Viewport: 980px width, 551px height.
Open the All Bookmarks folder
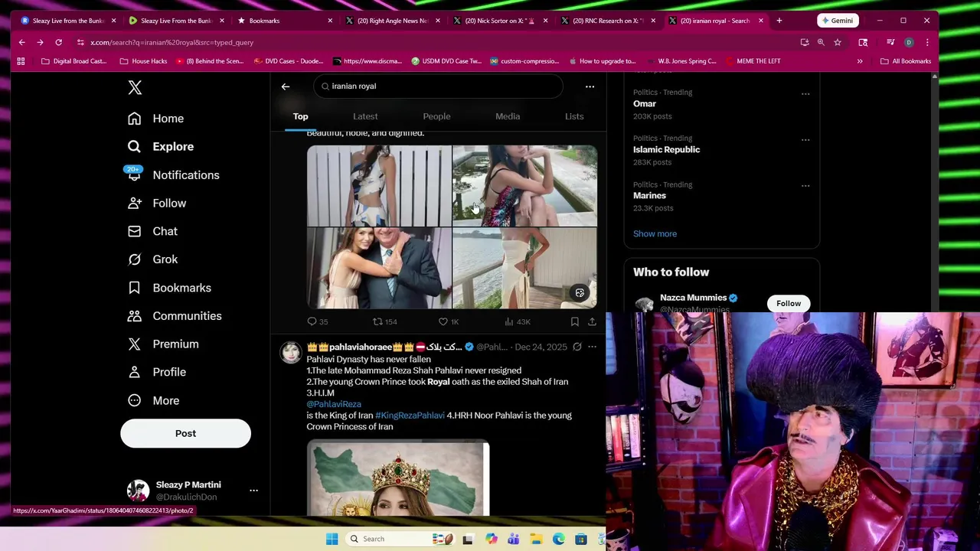[906, 61]
